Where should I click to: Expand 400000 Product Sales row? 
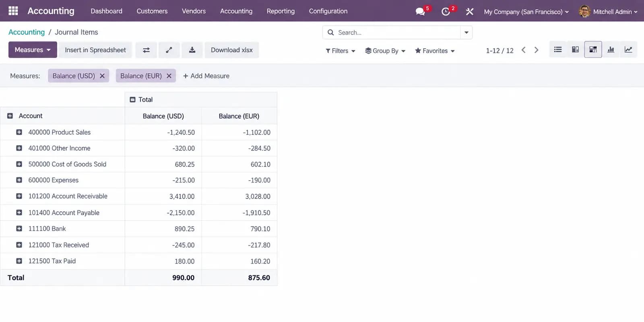pos(19,132)
